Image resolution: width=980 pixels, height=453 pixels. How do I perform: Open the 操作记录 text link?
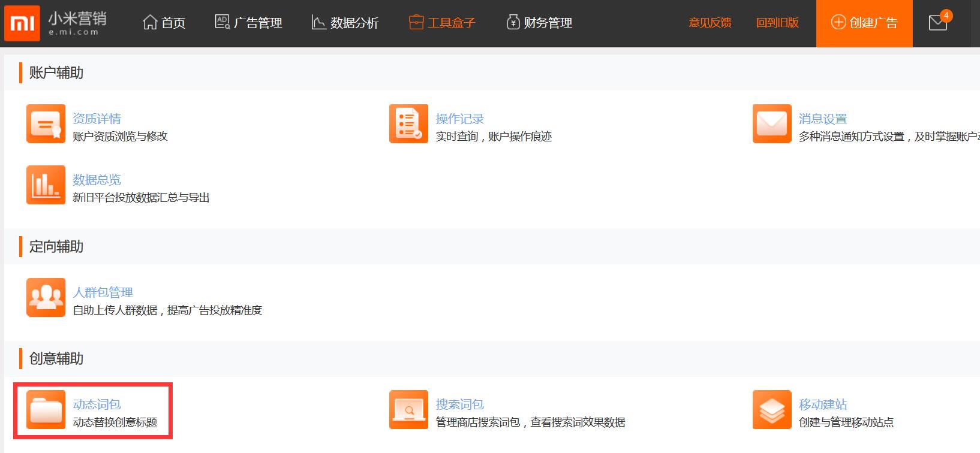click(459, 119)
